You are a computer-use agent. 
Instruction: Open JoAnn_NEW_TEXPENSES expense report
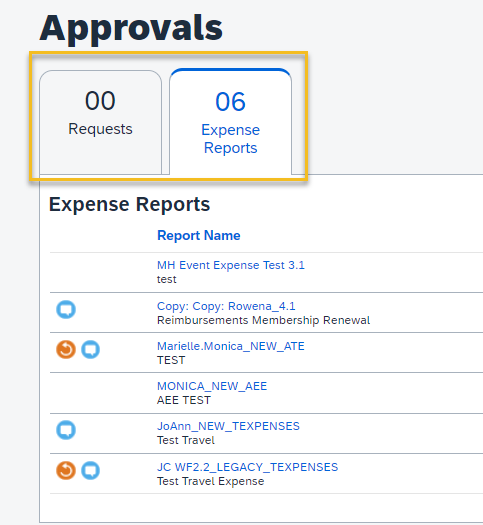(x=228, y=426)
